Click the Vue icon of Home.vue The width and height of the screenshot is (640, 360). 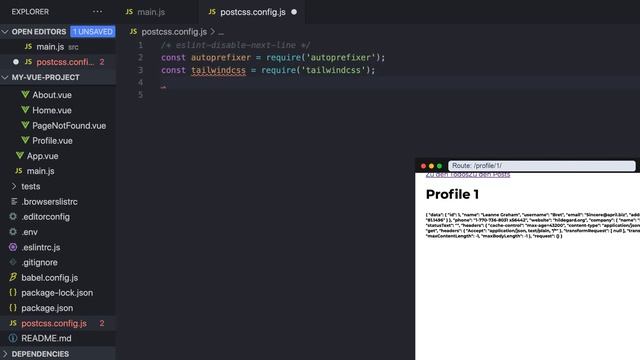[25, 110]
